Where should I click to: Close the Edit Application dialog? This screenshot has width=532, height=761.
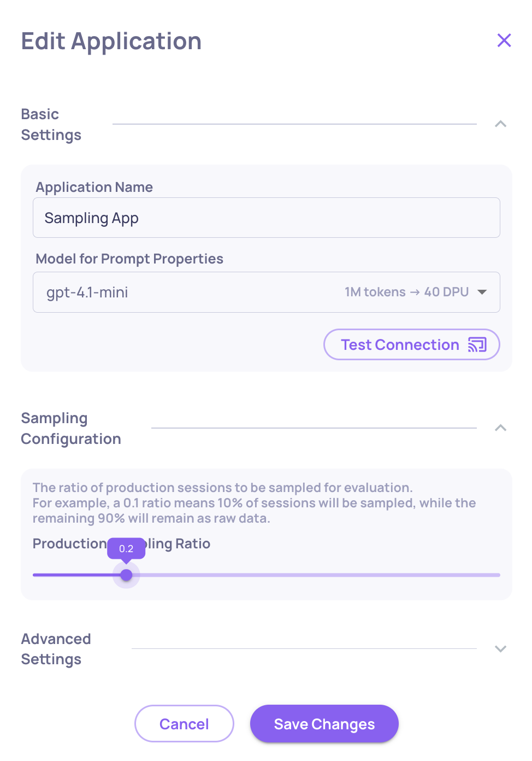pos(504,40)
